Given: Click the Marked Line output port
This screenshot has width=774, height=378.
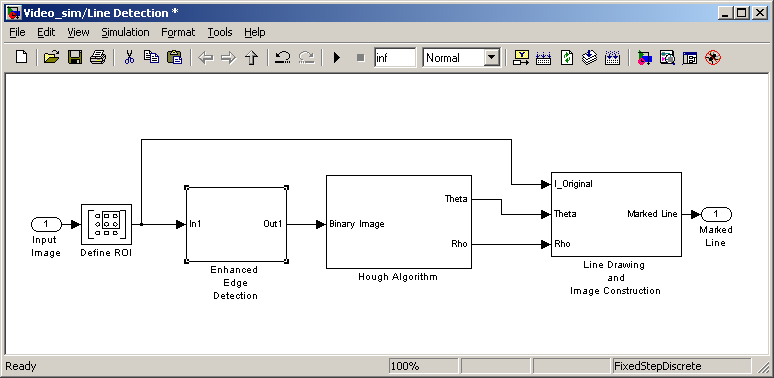Looking at the screenshot, I should pos(716,214).
